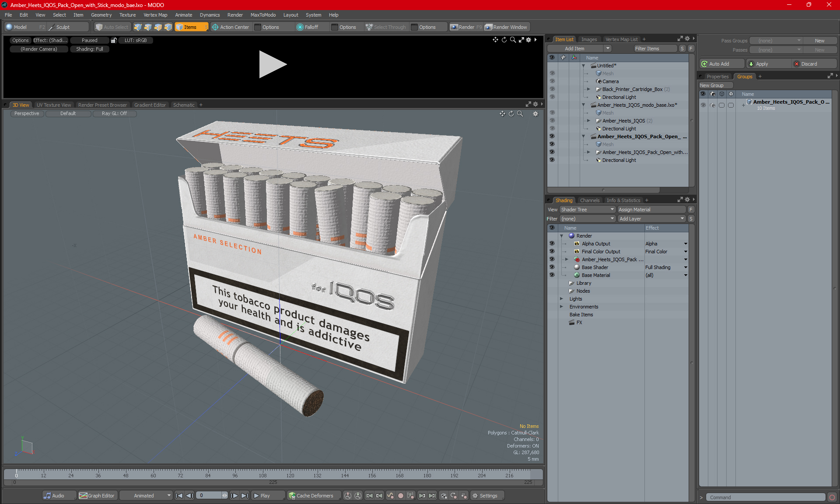Screen dimensions: 840x504
Task: Expand Black_Printer_Cartridge_Box tree item
Action: pos(588,89)
